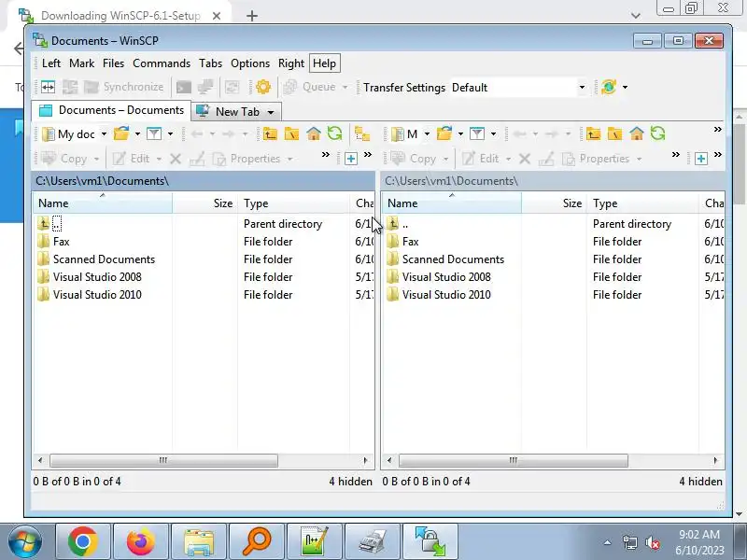Click the left panel horizontal scrollbar thumb
Viewport: 747px width, 560px height.
coord(163,460)
